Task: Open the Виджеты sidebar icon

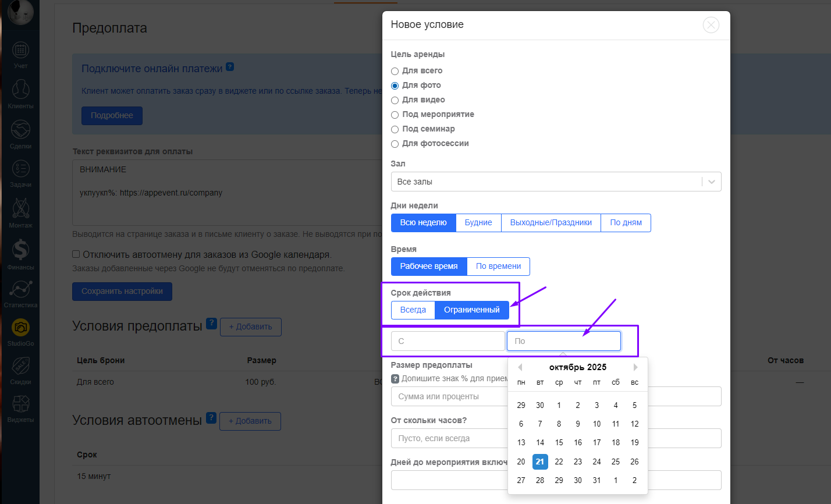Action: coord(20,404)
